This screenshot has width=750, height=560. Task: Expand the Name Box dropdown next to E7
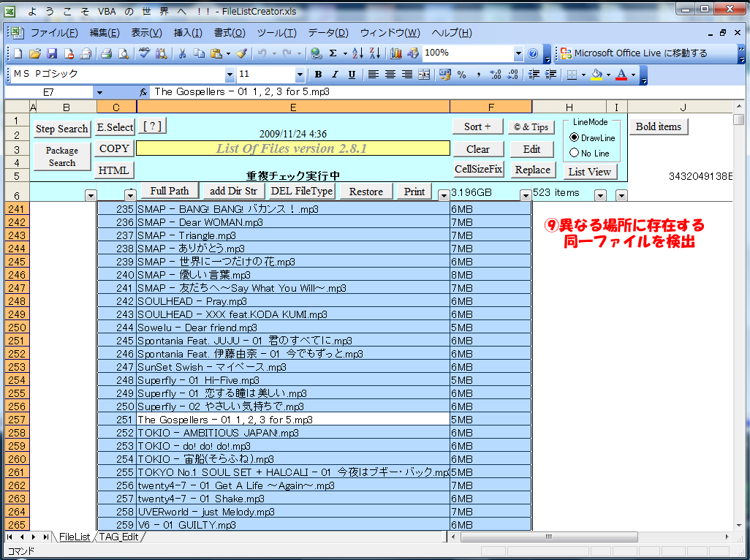coord(99,92)
